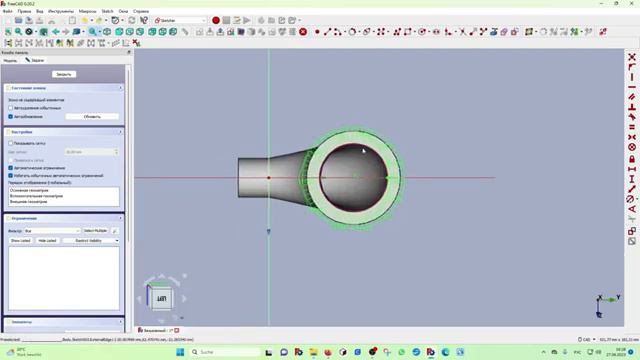Open the Инструменты menu
Screen dimensions: 640x360
61,11
